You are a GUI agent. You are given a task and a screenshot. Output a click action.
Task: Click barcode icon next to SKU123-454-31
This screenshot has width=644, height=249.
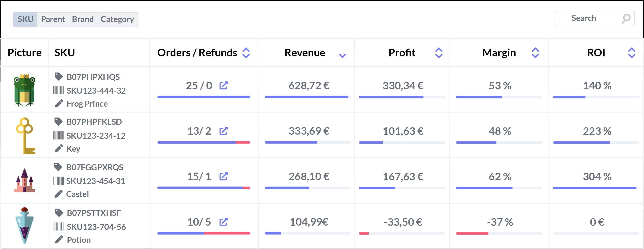click(58, 181)
